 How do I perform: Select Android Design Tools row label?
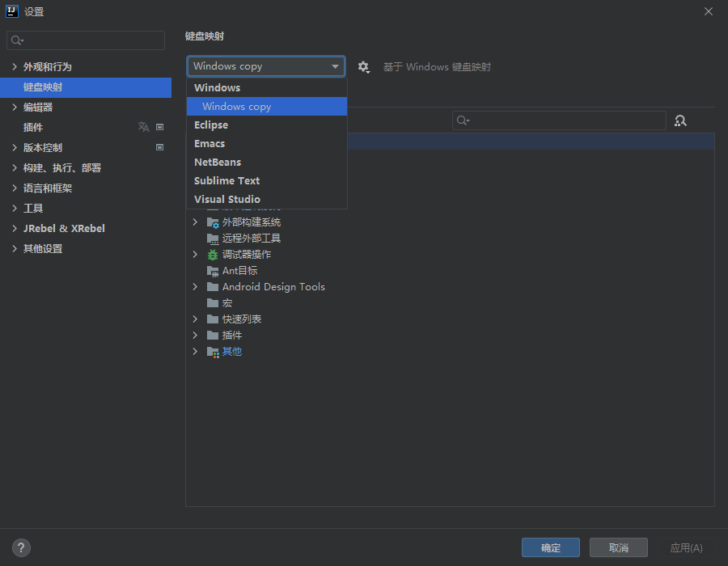pyautogui.click(x=273, y=287)
